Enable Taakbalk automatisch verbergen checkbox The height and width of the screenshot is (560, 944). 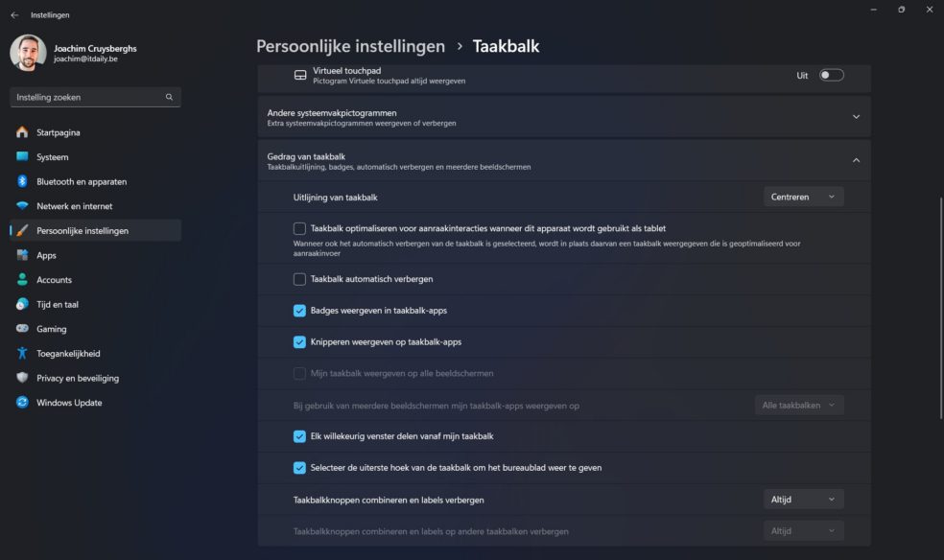point(299,279)
